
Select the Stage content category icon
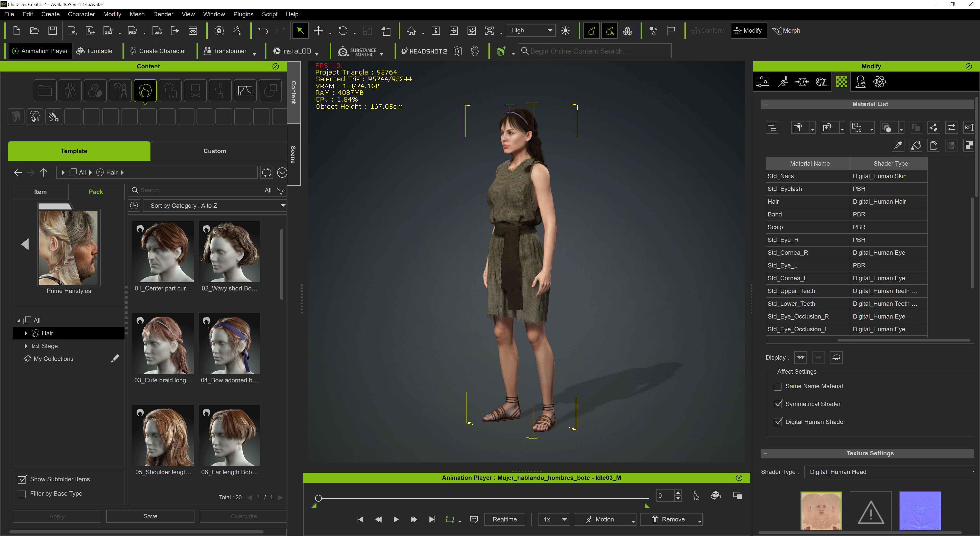(245, 91)
